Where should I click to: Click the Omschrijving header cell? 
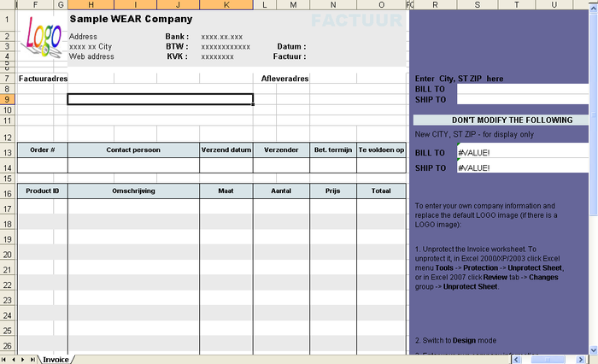pos(133,191)
